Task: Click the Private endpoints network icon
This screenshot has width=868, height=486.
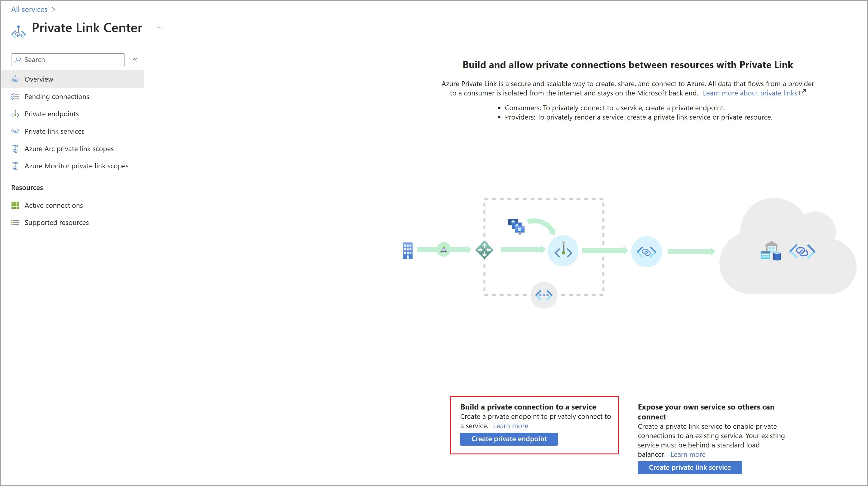Action: (x=16, y=114)
